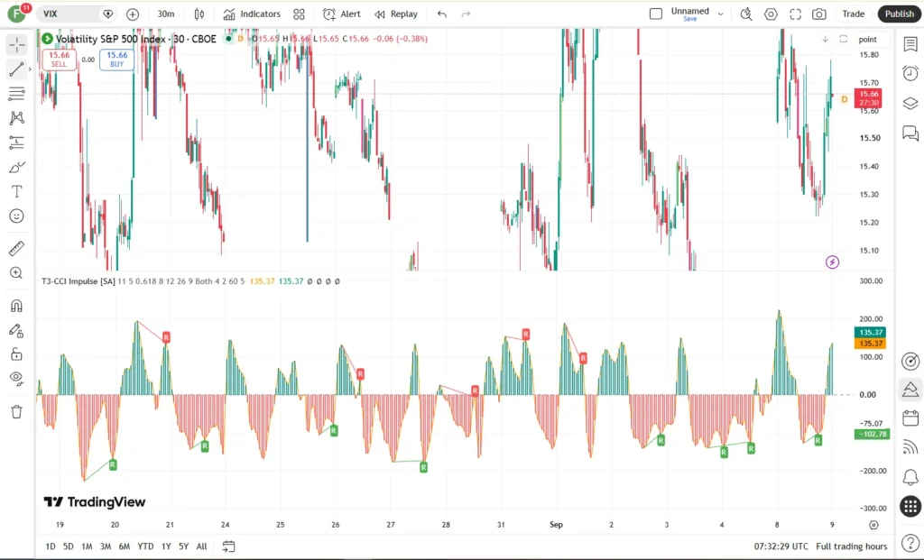924x560 pixels.
Task: Open the Full trading hours session menu
Action: click(852, 546)
